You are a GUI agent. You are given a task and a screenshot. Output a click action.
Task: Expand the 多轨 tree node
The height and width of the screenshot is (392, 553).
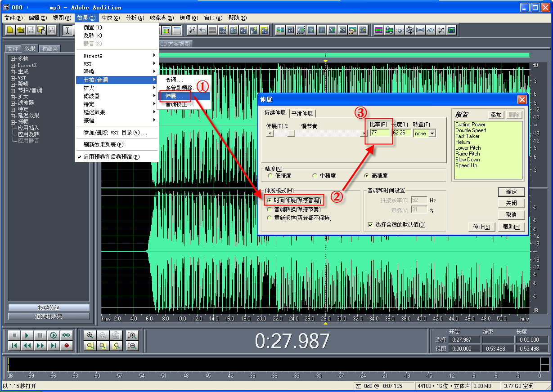pyautogui.click(x=13, y=59)
